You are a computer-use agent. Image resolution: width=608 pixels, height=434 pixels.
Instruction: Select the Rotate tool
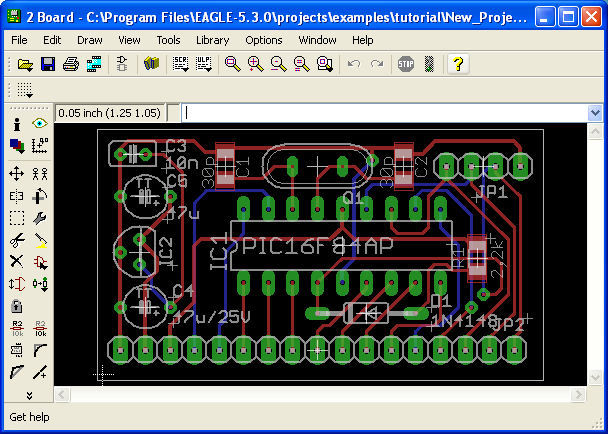point(40,196)
